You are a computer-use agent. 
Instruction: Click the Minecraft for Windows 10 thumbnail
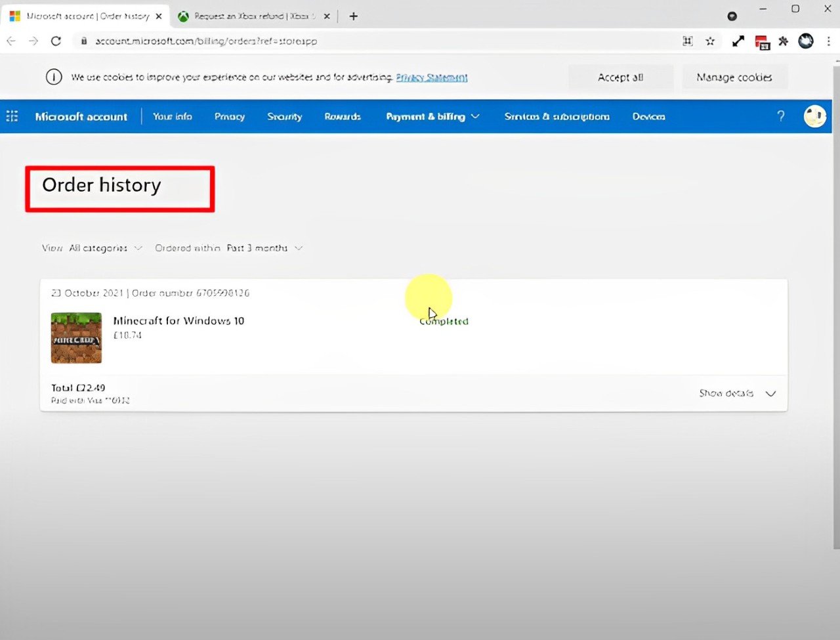pos(76,338)
